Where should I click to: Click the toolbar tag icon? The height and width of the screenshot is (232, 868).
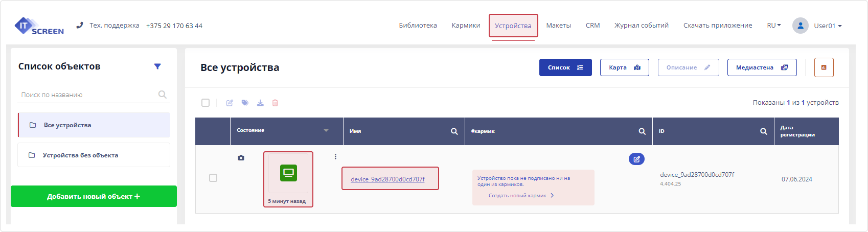245,103
